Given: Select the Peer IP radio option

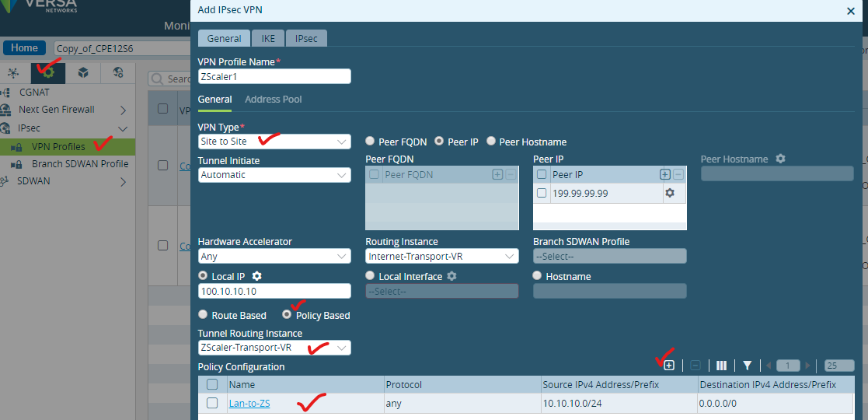Looking at the screenshot, I should tap(439, 142).
